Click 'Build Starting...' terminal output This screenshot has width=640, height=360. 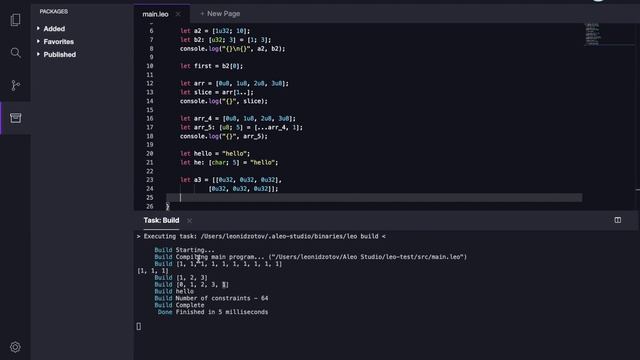(x=184, y=250)
